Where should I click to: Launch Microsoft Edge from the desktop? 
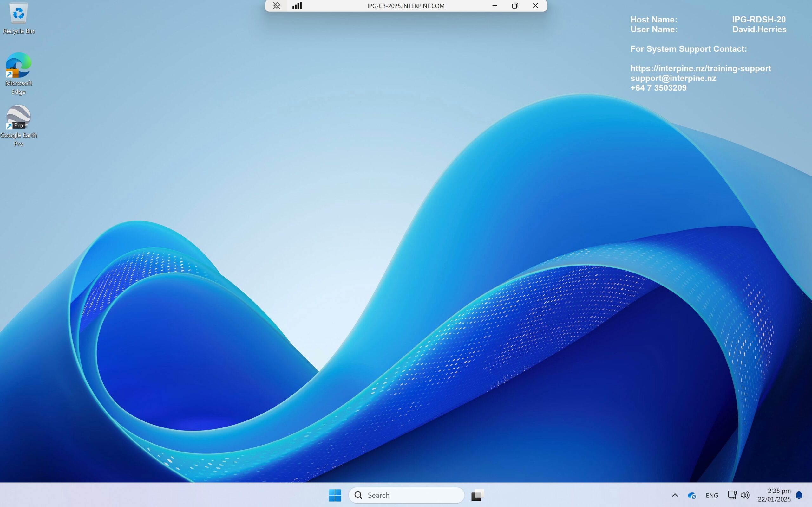pyautogui.click(x=18, y=65)
